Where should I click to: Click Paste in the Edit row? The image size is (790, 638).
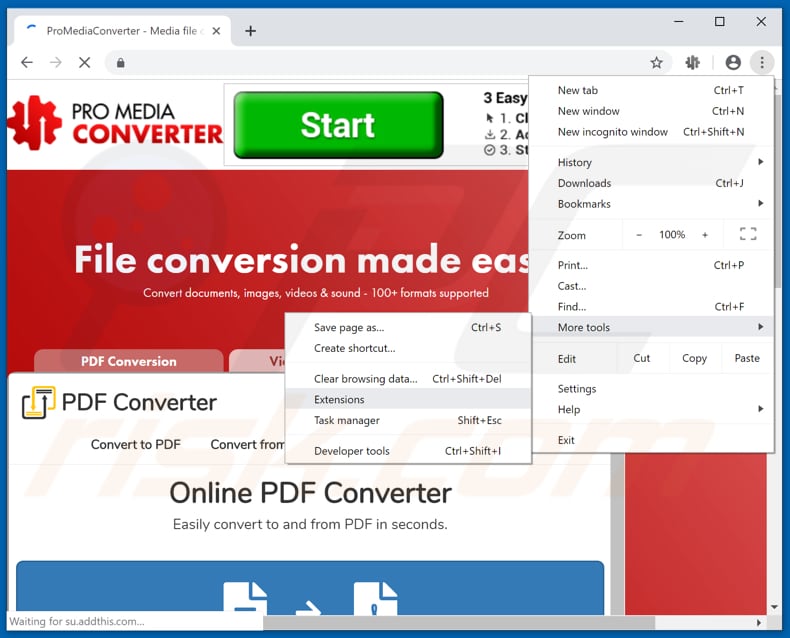pyautogui.click(x=747, y=358)
